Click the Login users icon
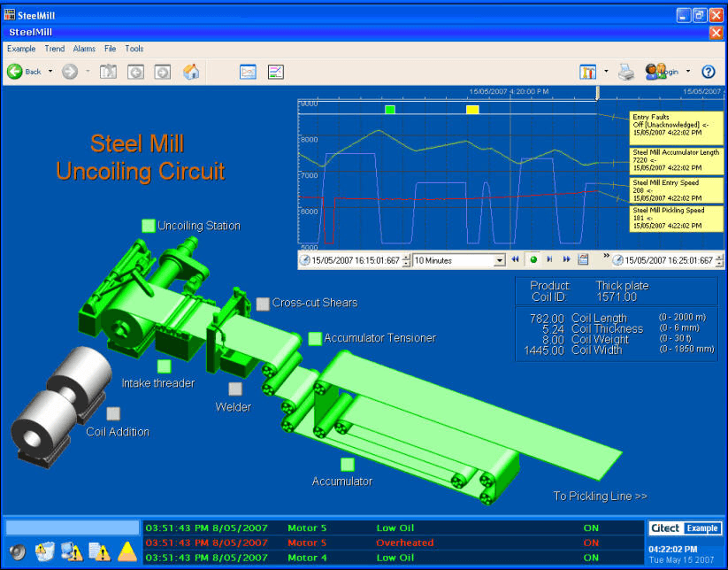 (655, 72)
